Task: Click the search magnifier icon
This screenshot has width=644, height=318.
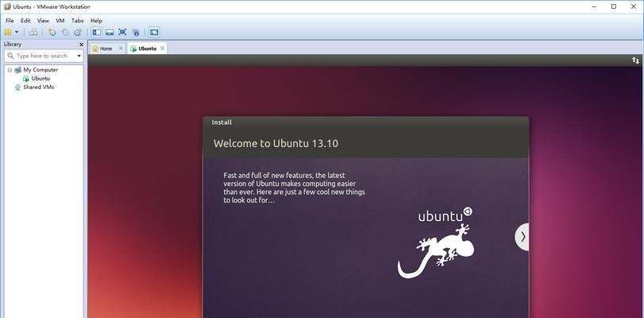Action: [10, 56]
